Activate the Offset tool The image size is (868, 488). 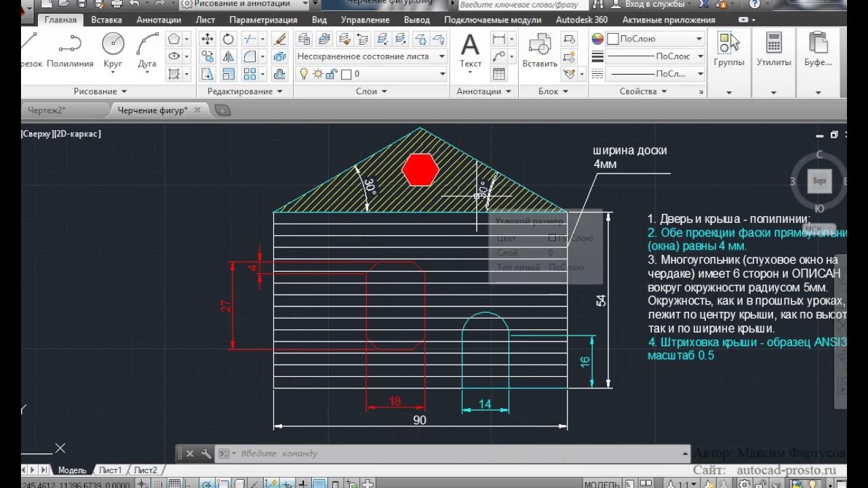279,74
